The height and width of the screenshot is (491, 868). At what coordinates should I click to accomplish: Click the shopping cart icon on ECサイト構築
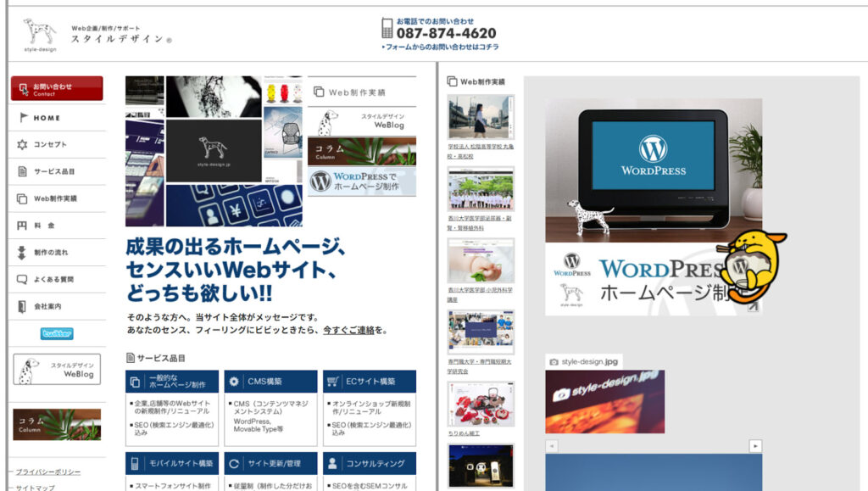333,382
